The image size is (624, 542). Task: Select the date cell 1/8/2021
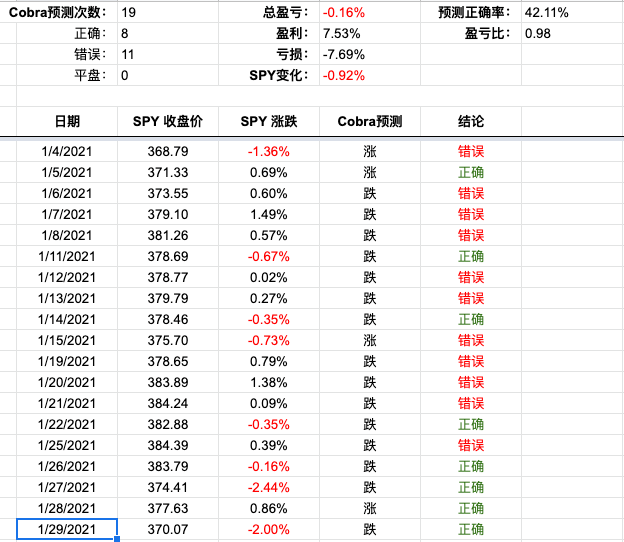tap(67, 235)
